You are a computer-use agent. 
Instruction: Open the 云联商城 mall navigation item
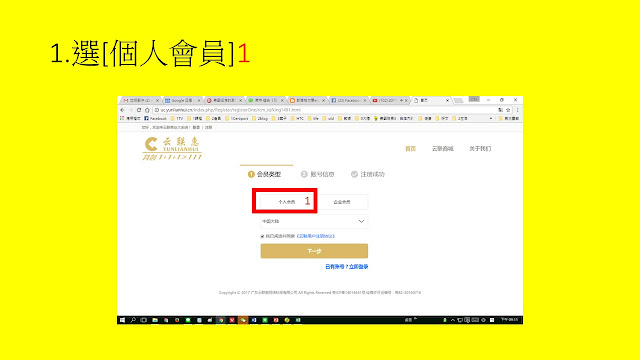442,149
